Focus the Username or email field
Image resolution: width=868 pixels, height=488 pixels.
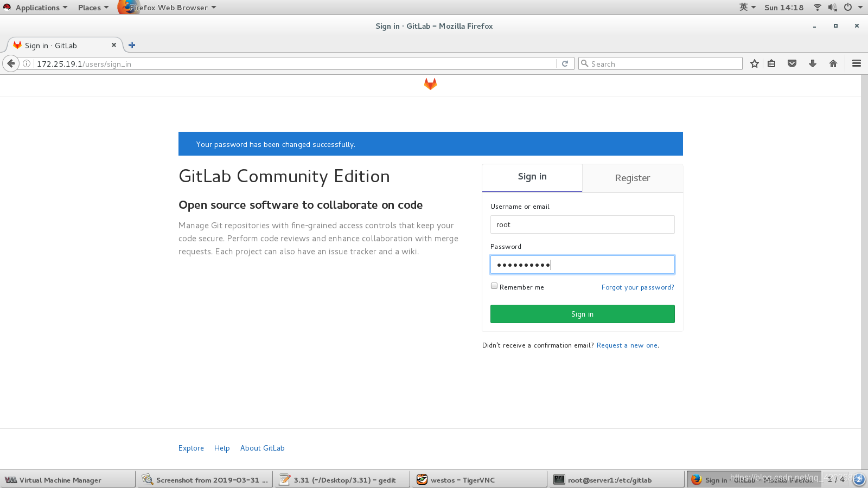coord(583,224)
